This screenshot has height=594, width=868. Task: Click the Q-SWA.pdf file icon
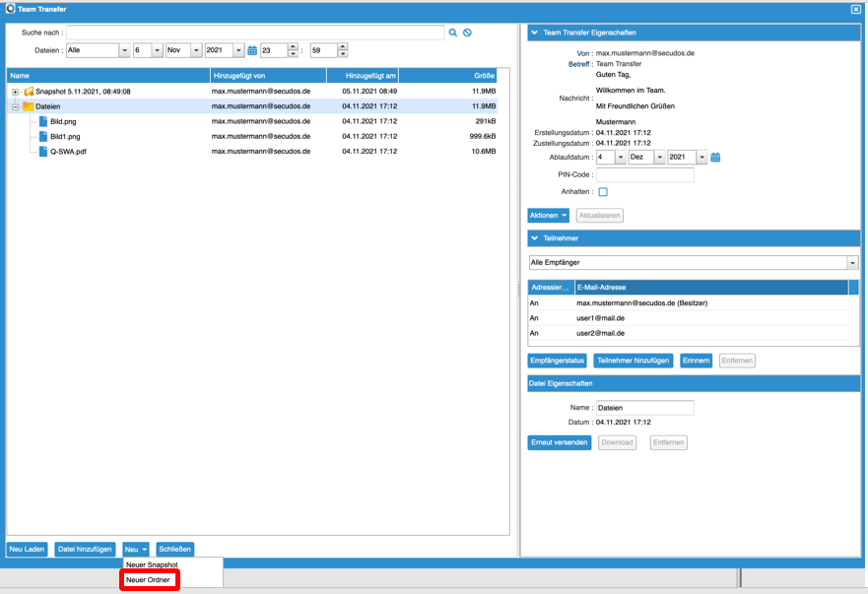pyautogui.click(x=42, y=152)
